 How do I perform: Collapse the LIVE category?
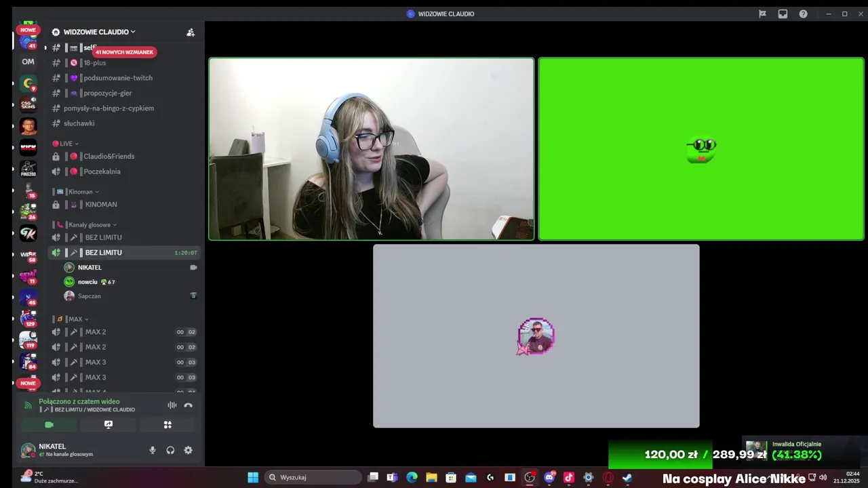pyautogui.click(x=65, y=144)
